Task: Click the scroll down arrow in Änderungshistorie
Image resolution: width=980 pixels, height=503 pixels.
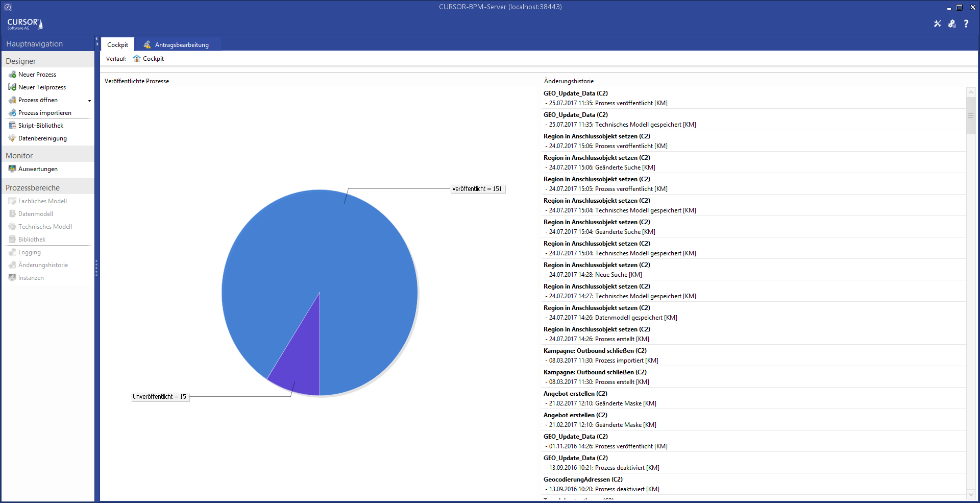Action: tap(971, 494)
